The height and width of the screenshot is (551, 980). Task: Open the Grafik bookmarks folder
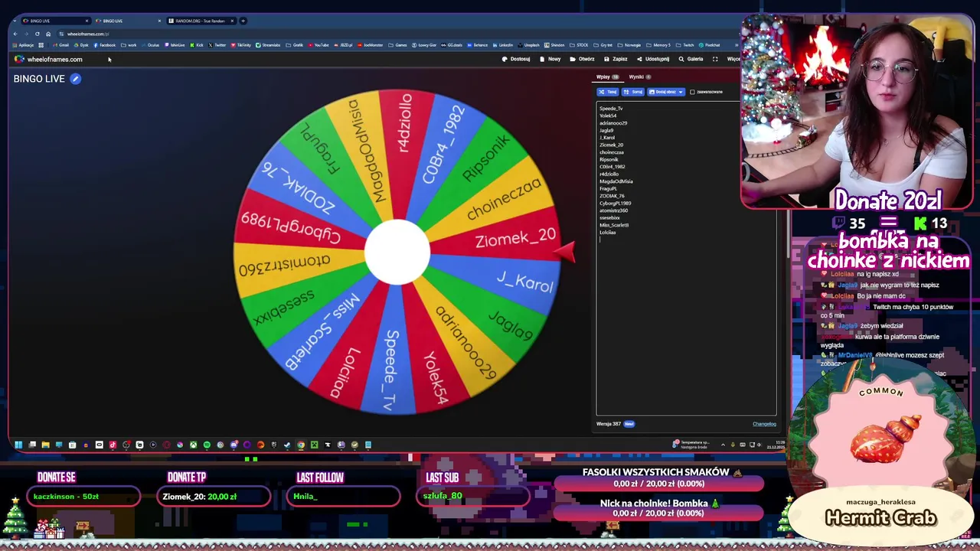pyautogui.click(x=294, y=45)
